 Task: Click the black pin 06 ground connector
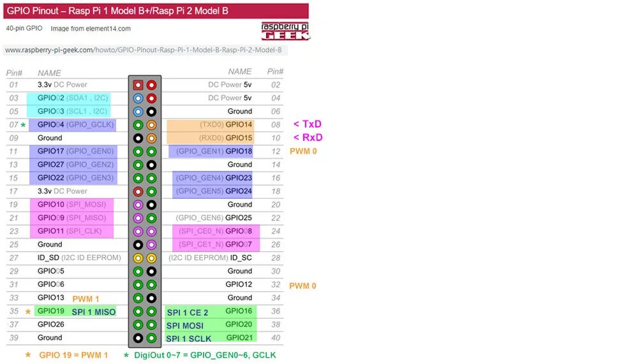[151, 112]
